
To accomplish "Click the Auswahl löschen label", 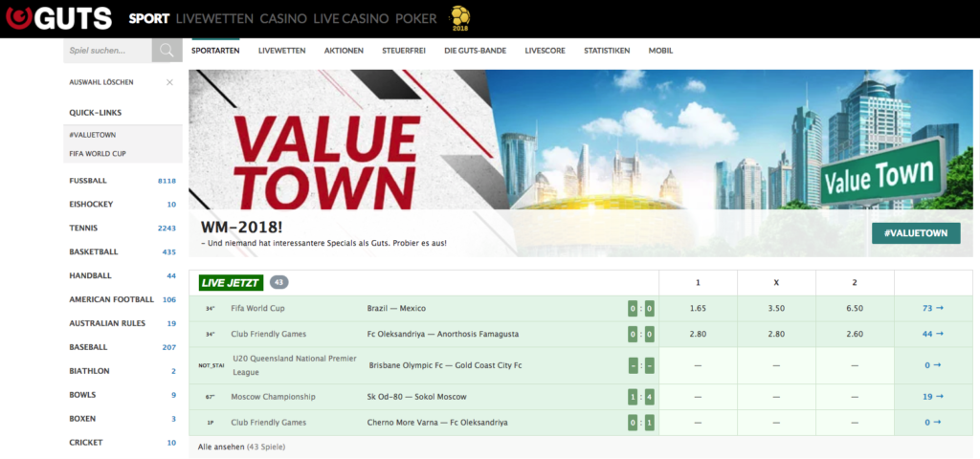I will click(101, 82).
